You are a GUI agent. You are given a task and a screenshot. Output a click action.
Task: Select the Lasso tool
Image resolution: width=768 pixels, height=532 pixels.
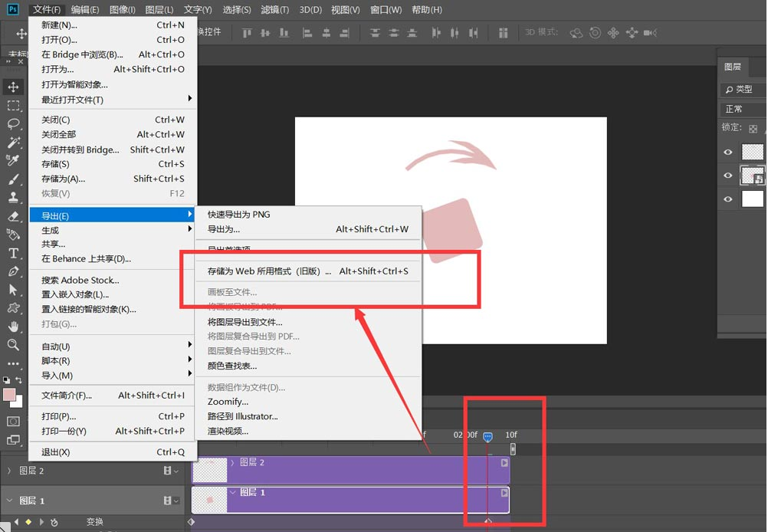pos(13,124)
